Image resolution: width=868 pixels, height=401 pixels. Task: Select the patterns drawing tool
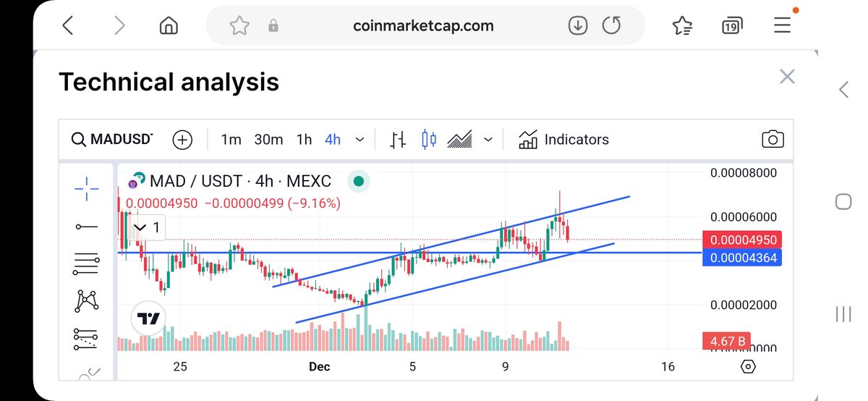pyautogui.click(x=87, y=300)
